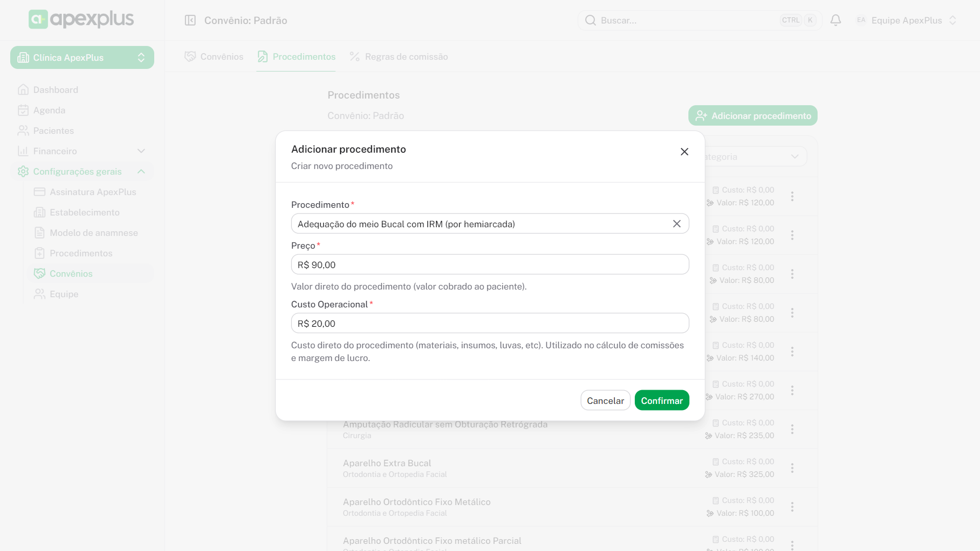980x551 pixels.
Task: Click the notifications bell icon
Action: (835, 20)
